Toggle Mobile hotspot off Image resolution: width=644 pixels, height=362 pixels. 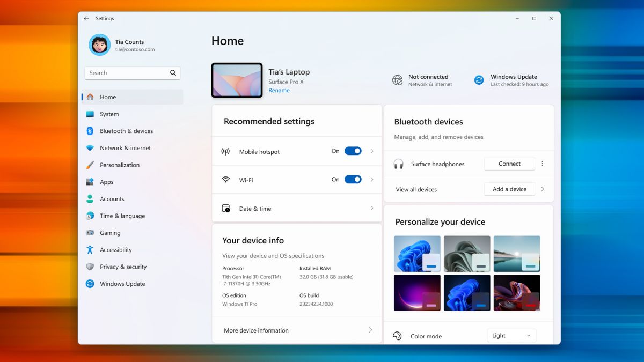[x=353, y=151]
